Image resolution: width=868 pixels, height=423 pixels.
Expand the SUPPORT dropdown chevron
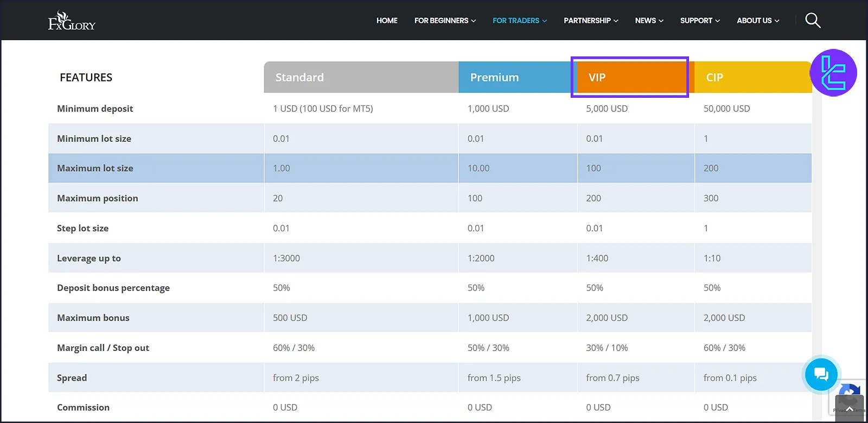click(717, 21)
